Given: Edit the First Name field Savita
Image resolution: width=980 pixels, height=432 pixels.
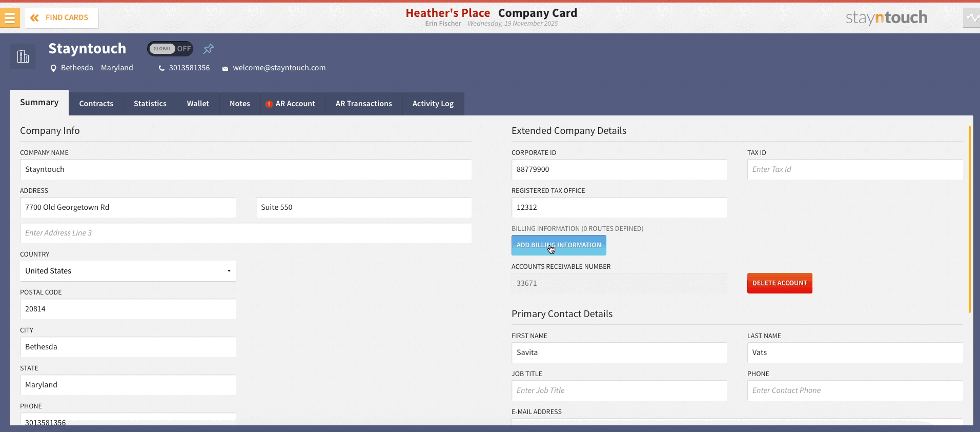Looking at the screenshot, I should click(619, 352).
